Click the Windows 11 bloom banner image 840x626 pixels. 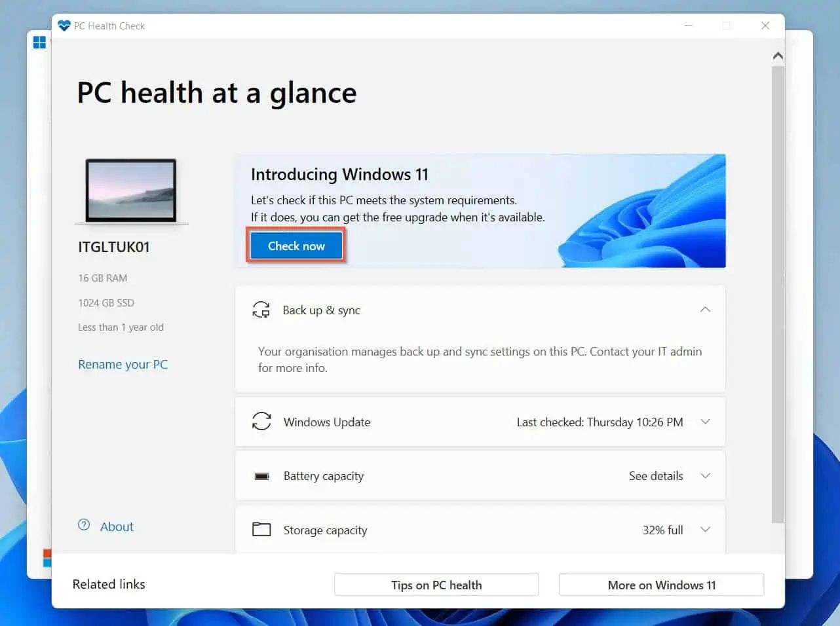coord(642,212)
